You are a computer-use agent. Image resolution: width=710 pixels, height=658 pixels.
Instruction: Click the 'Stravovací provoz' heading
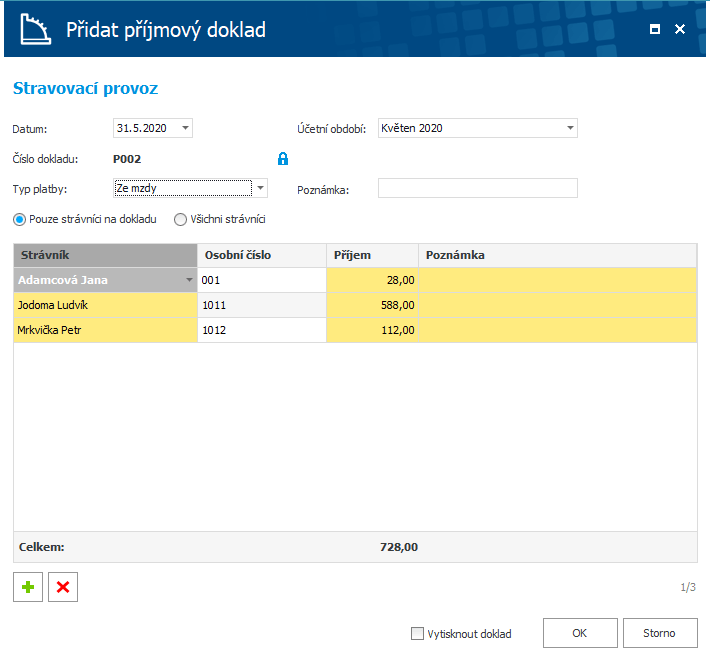point(85,88)
